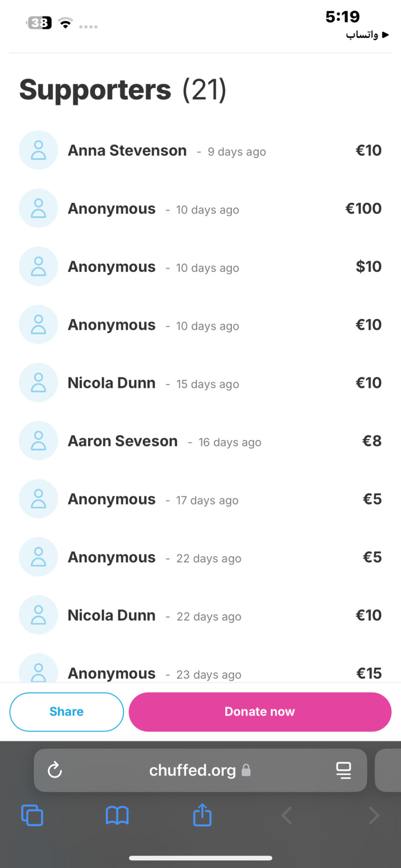Tap the €8 donation amount

[x=372, y=441]
